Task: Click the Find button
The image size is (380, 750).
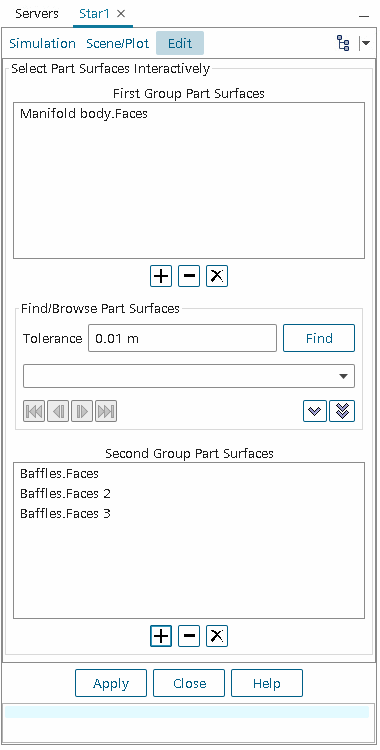Action: coord(319,339)
